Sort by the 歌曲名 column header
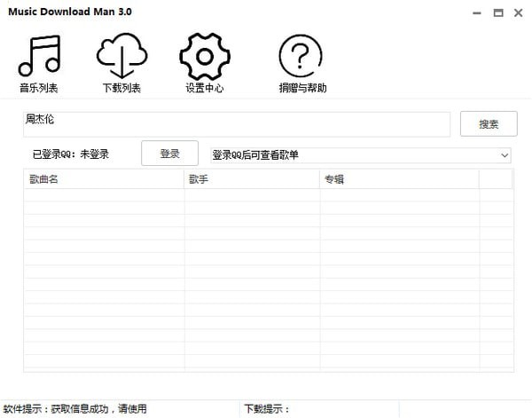The image size is (532, 418). tap(104, 179)
